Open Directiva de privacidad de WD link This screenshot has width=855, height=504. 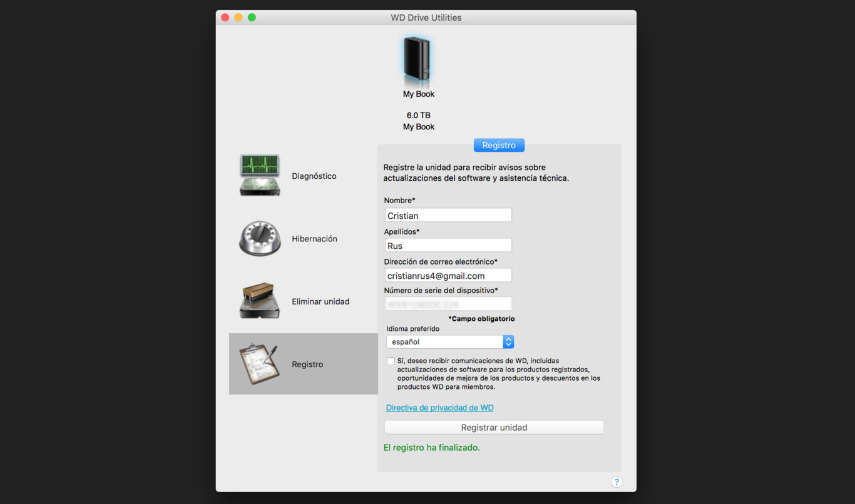[x=439, y=408]
